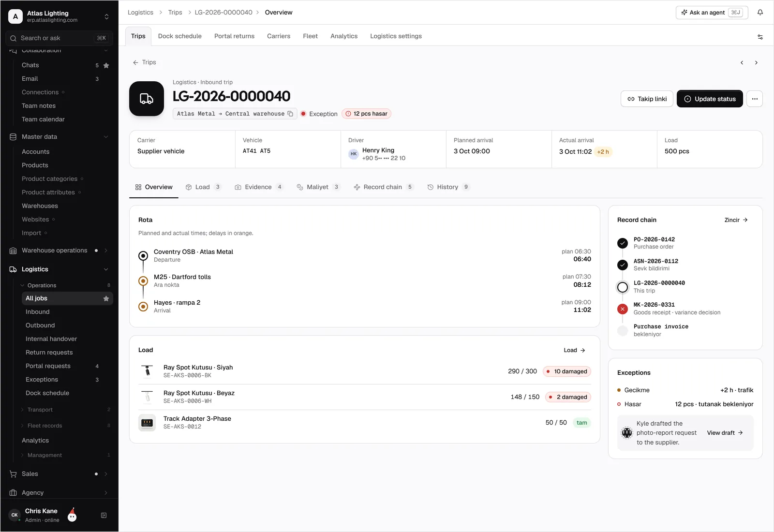Screen dimensions: 774x532
Task: Open the more options ellipsis button
Action: [754, 99]
